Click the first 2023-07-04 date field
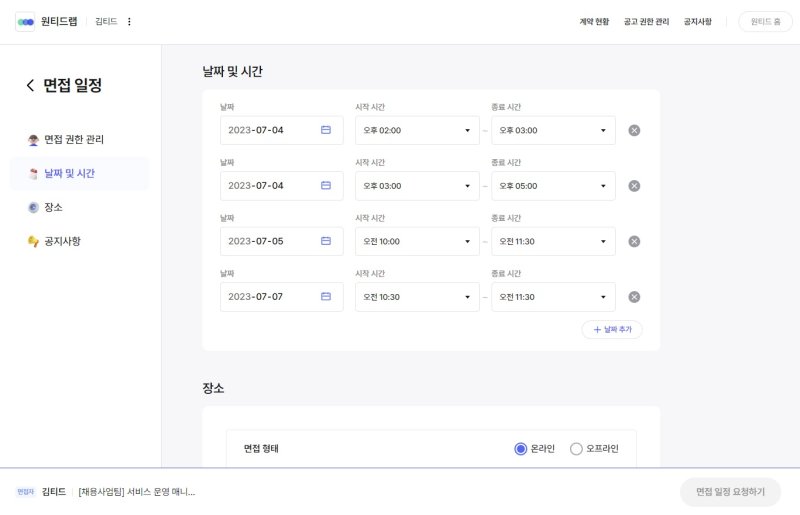This screenshot has height=515, width=800. 270,130
